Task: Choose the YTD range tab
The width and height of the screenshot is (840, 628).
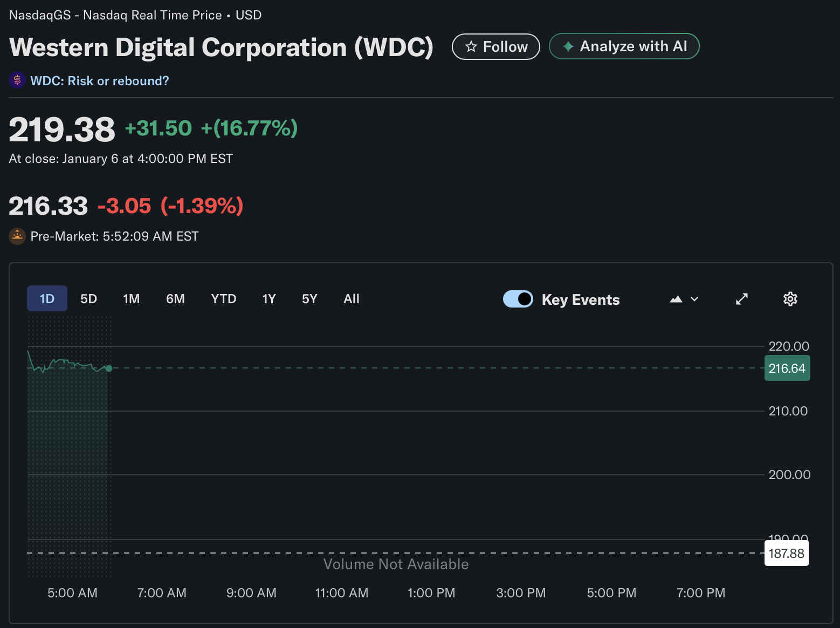Action: click(x=223, y=299)
